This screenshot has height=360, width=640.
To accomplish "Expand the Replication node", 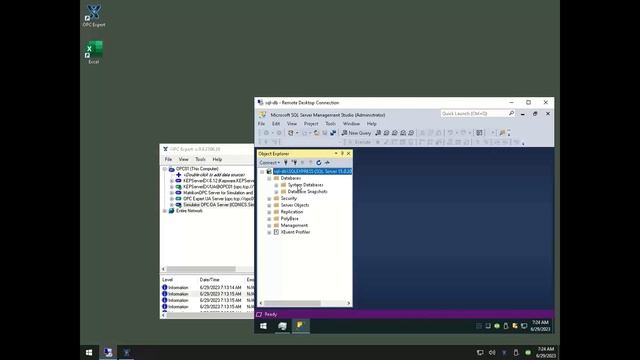I will (x=269, y=212).
